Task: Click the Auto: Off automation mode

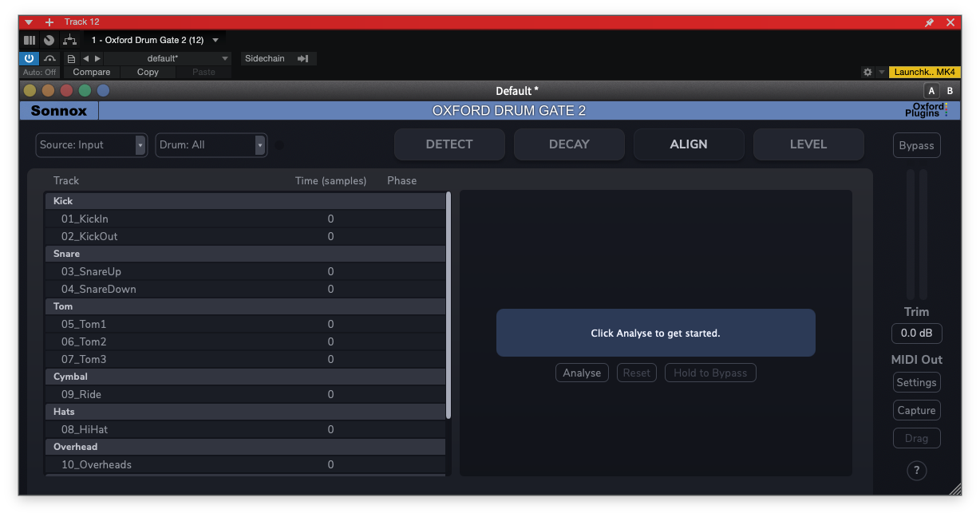Action: [39, 72]
